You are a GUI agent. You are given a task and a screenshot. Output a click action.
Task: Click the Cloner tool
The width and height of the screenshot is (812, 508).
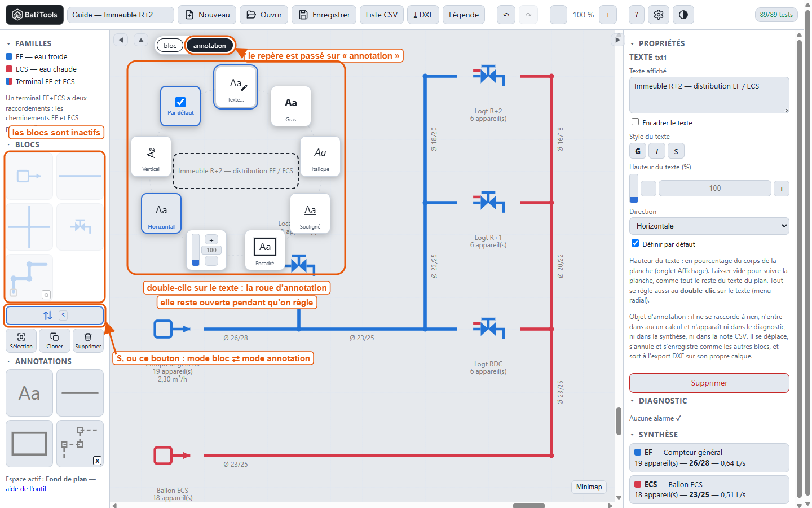pos(55,340)
